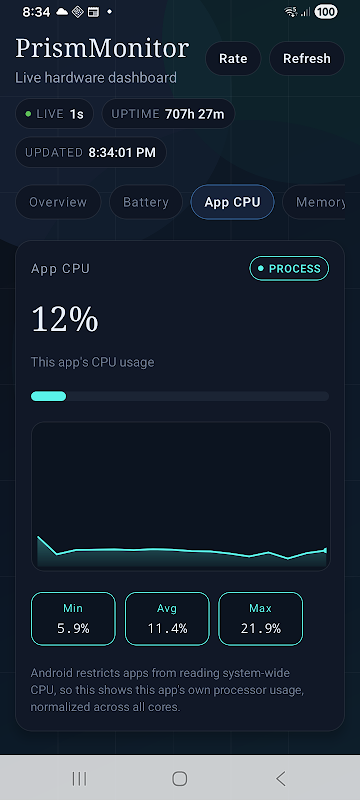Screen dimensions: 360x800
Task: Tap the CPU usage line chart
Action: pyautogui.click(x=181, y=496)
